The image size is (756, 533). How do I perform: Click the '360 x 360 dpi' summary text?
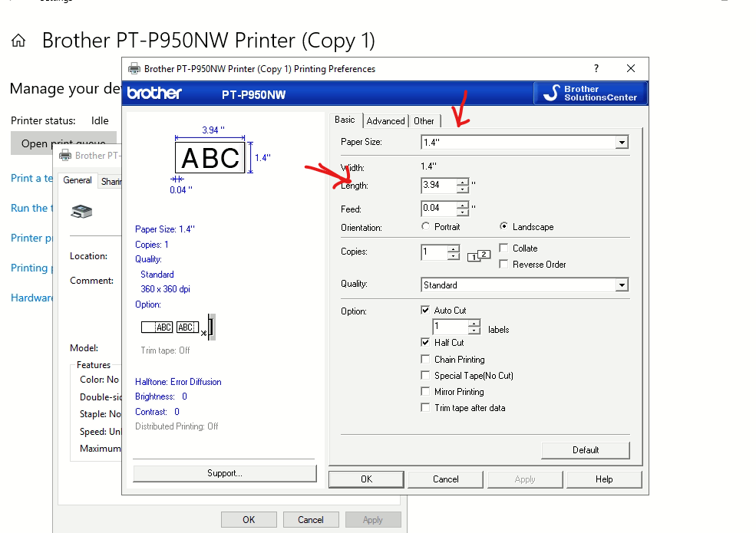[165, 289]
